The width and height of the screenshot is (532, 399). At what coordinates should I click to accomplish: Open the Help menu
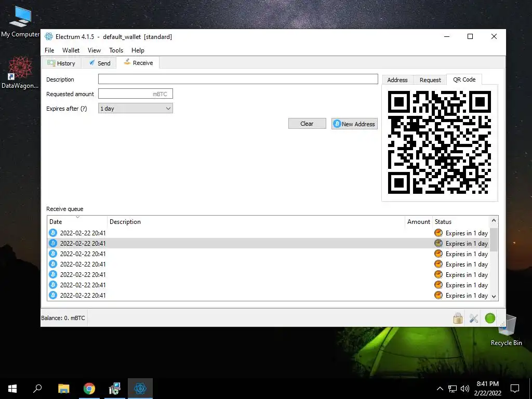(138, 50)
